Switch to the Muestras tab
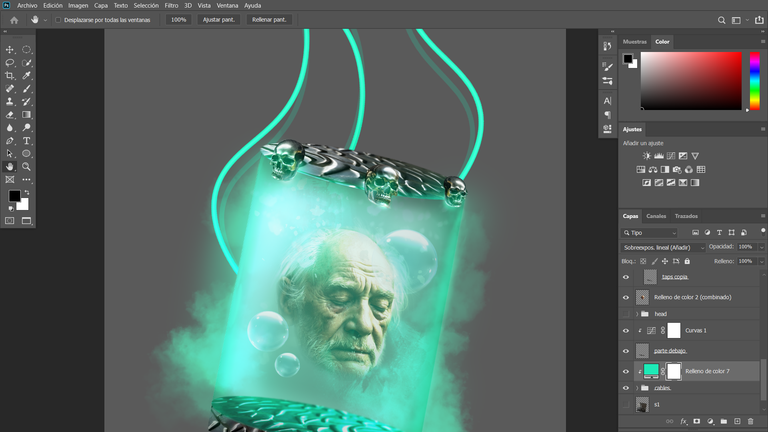This screenshot has width=768, height=432. [x=635, y=42]
